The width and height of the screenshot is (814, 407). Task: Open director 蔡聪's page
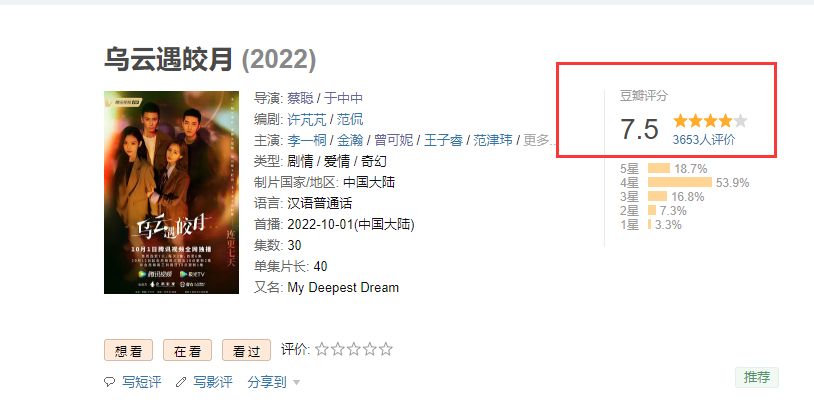(x=300, y=98)
